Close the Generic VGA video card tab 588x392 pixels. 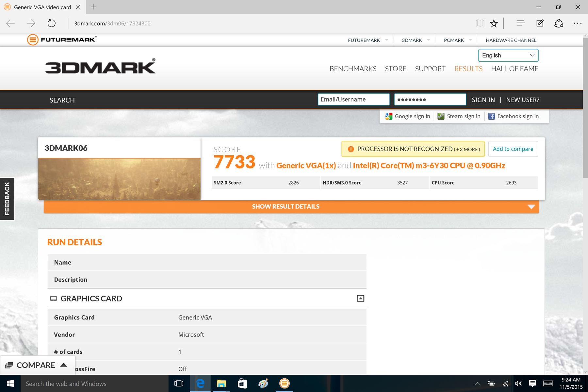[x=78, y=7]
